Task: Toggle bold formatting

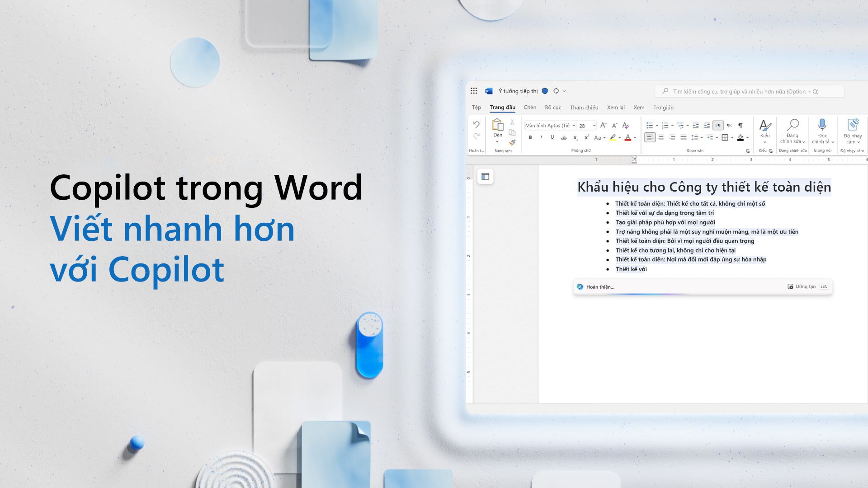Action: [x=530, y=137]
